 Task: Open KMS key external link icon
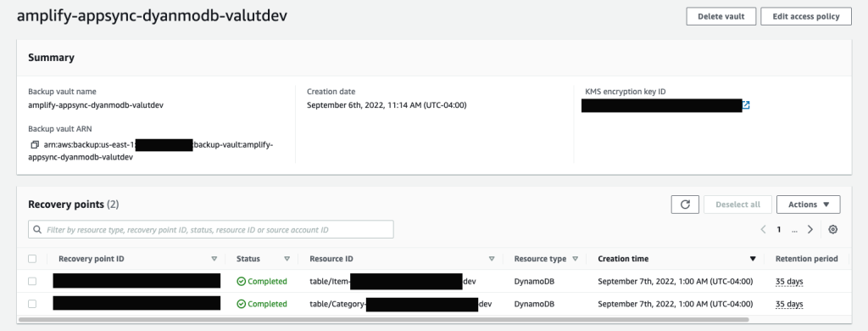(x=746, y=104)
